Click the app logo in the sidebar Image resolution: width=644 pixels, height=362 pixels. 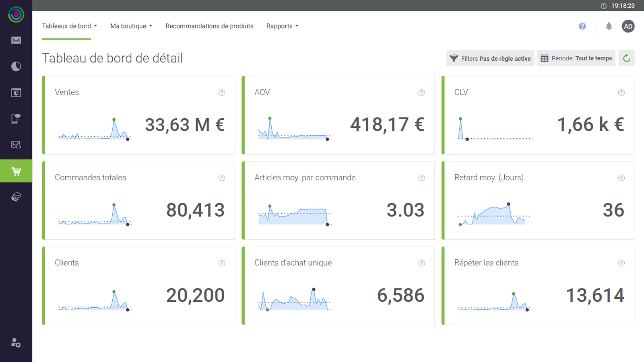click(x=16, y=15)
